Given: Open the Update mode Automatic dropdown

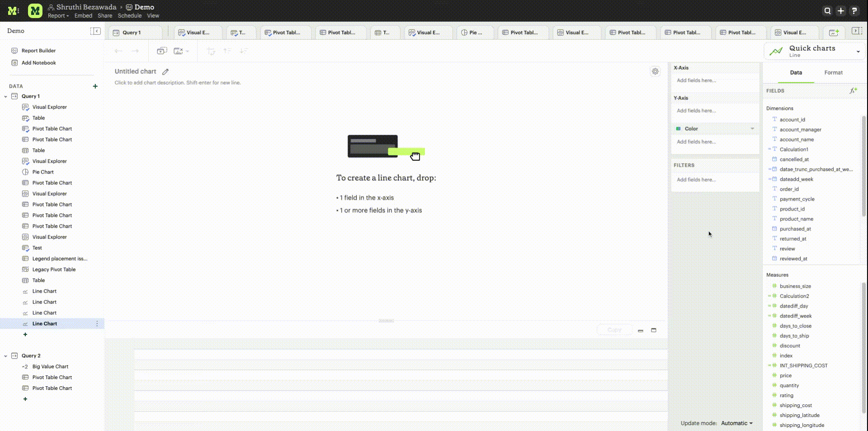Looking at the screenshot, I should coord(736,423).
